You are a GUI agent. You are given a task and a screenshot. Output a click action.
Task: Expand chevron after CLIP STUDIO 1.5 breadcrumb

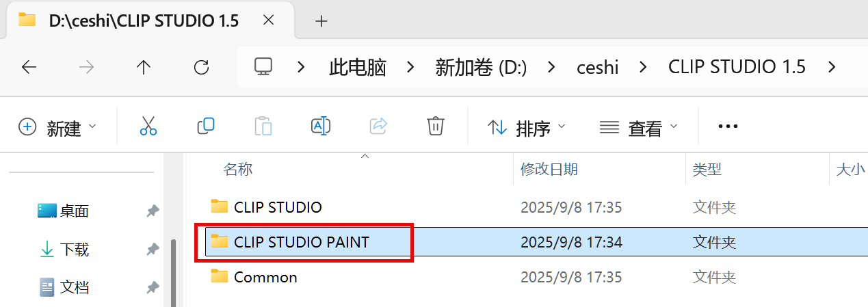coord(832,67)
